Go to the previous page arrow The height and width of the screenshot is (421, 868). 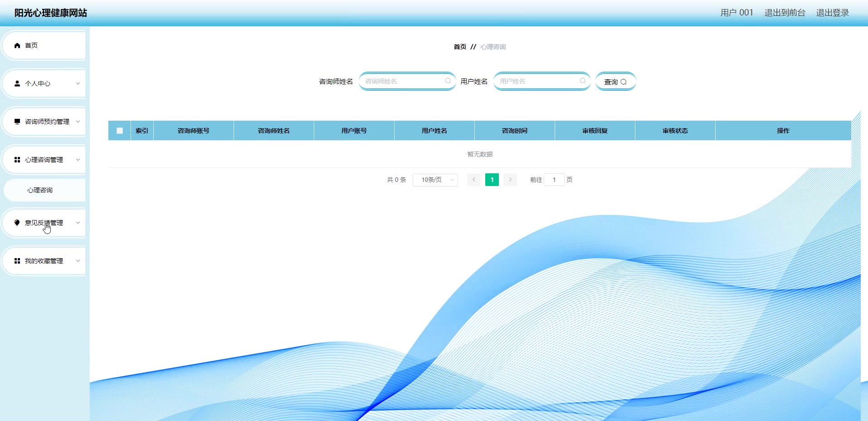click(x=473, y=180)
